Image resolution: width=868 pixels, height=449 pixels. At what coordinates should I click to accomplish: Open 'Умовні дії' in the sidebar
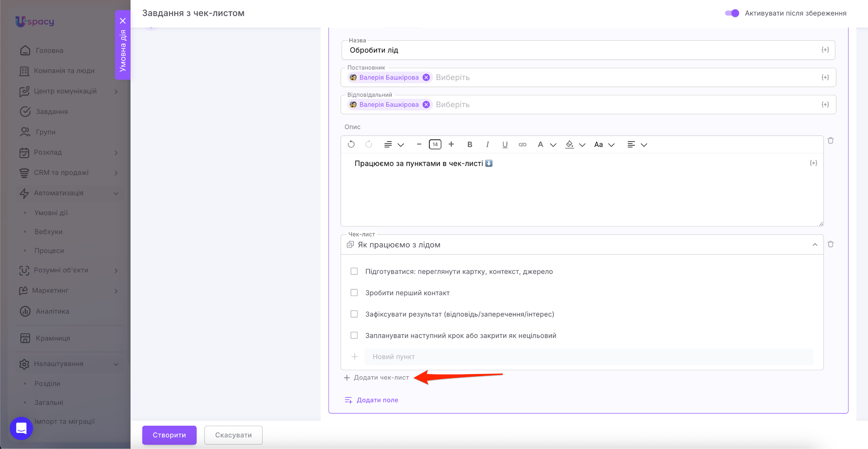(x=51, y=213)
